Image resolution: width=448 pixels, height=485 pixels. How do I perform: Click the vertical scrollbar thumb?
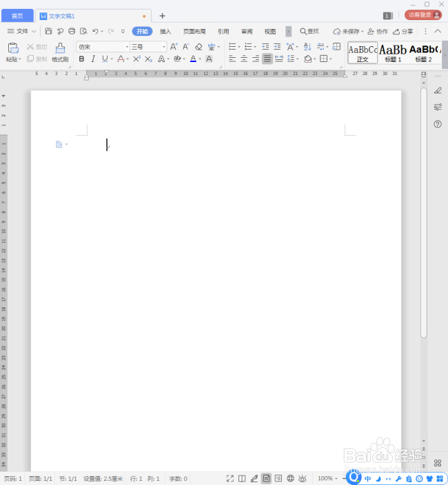[424, 212]
